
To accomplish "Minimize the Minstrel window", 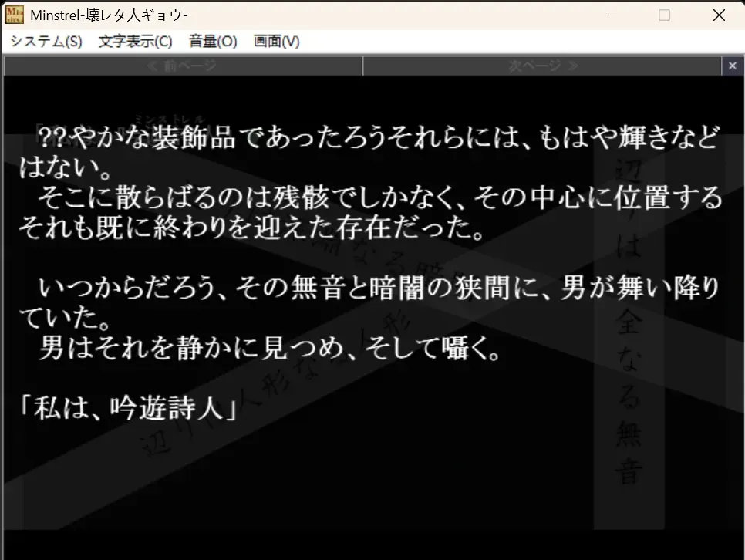I will point(611,15).
